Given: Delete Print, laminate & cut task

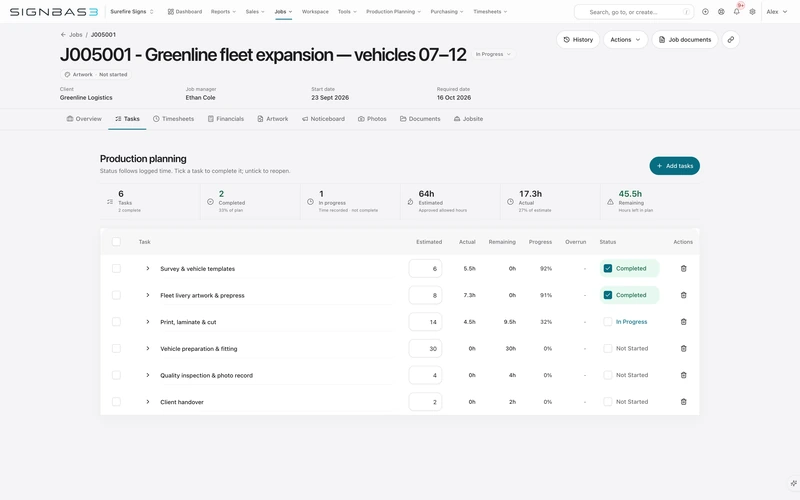Looking at the screenshot, I should pyautogui.click(x=683, y=321).
